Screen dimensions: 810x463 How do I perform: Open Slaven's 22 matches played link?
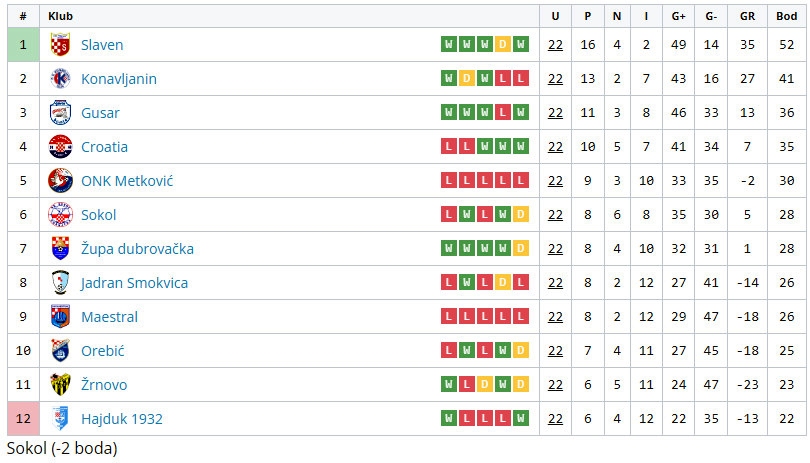coord(555,45)
